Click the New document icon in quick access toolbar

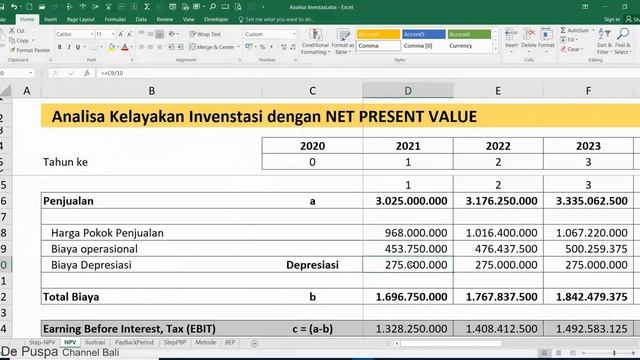[29, 7]
